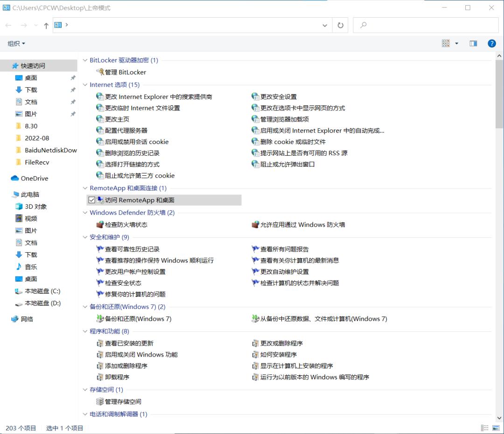Click the change view layout icon

click(446, 43)
